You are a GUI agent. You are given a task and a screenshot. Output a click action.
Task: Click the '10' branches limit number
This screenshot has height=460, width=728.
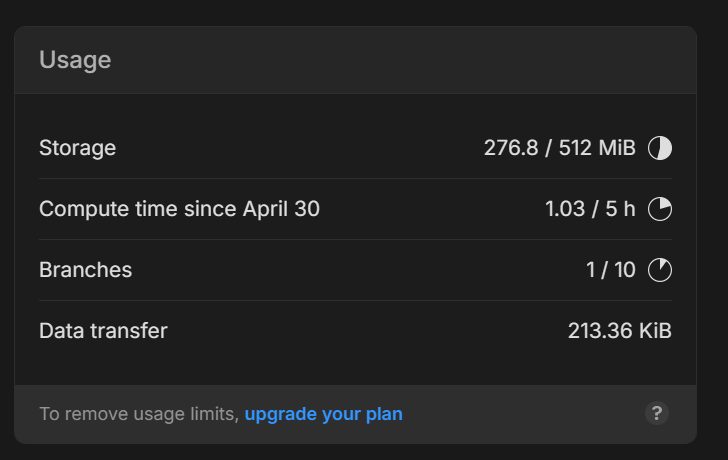(624, 270)
